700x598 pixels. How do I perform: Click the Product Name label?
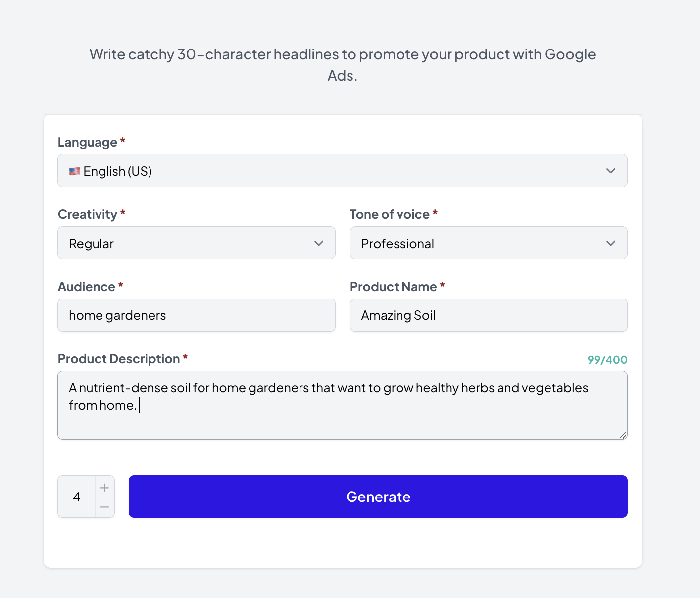pos(393,287)
